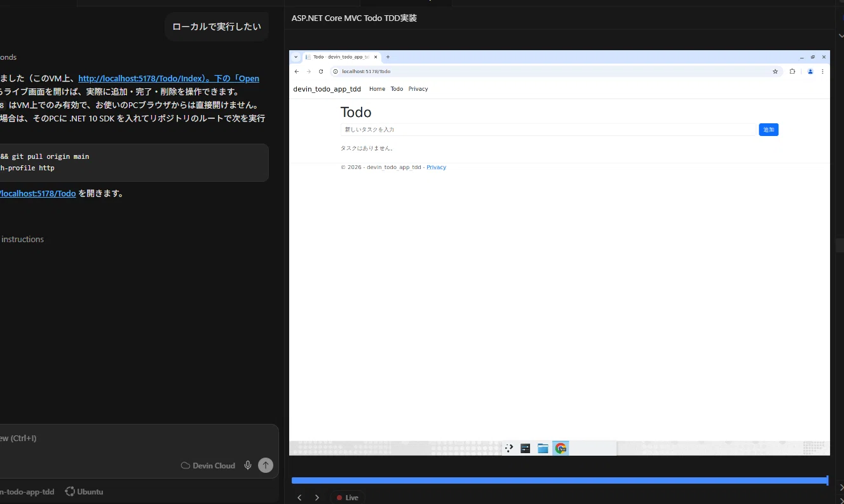Send the message with the arrow button
844x504 pixels.
click(266, 465)
